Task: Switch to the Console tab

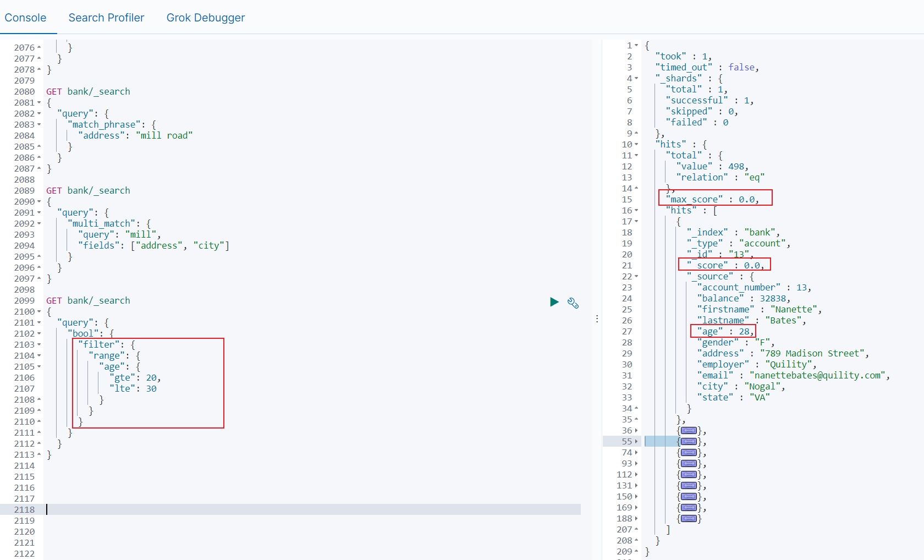Action: point(25,18)
